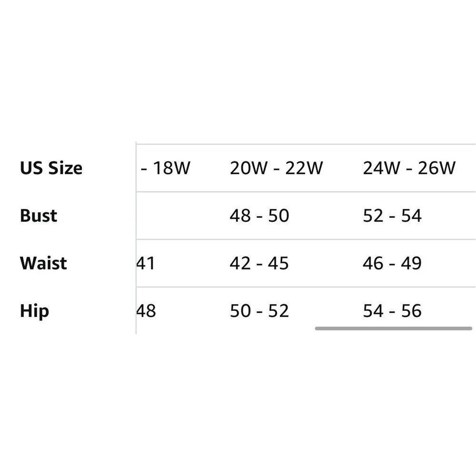The width and height of the screenshot is (476, 476).
Task: Click the hip value 48
Action: (146, 311)
